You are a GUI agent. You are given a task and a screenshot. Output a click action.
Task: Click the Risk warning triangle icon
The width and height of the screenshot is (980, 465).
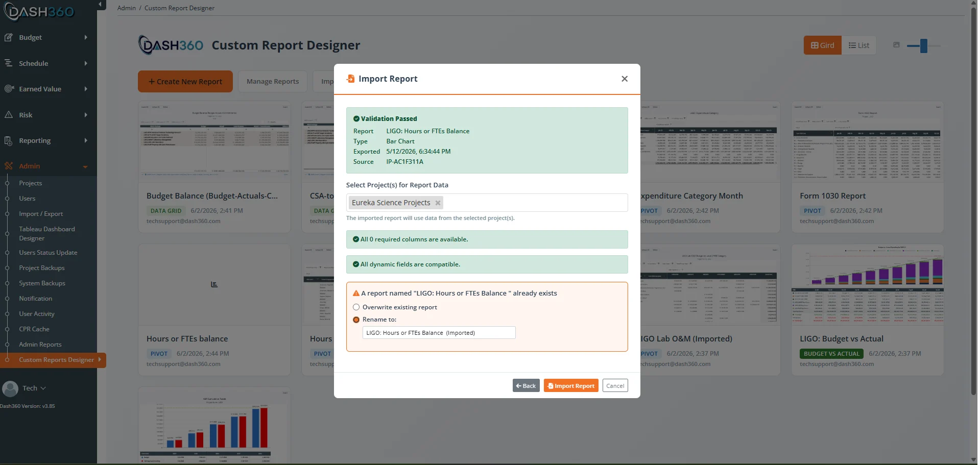pos(8,115)
